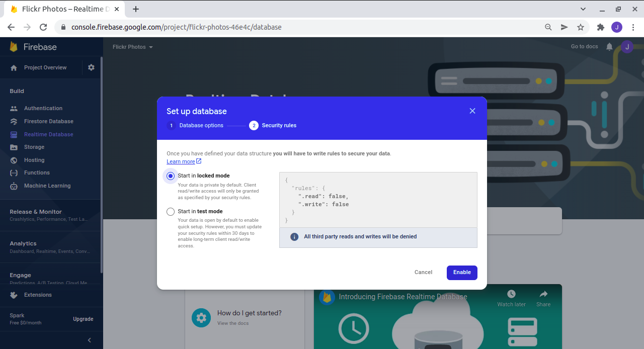Image resolution: width=644 pixels, height=349 pixels.
Task: Click the Storage sidebar icon
Action: tap(14, 147)
